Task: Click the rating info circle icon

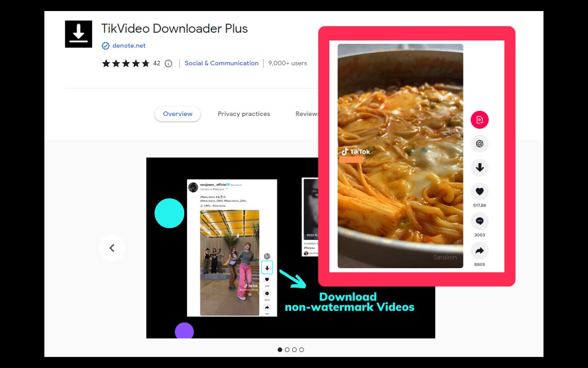Action: coord(169,63)
